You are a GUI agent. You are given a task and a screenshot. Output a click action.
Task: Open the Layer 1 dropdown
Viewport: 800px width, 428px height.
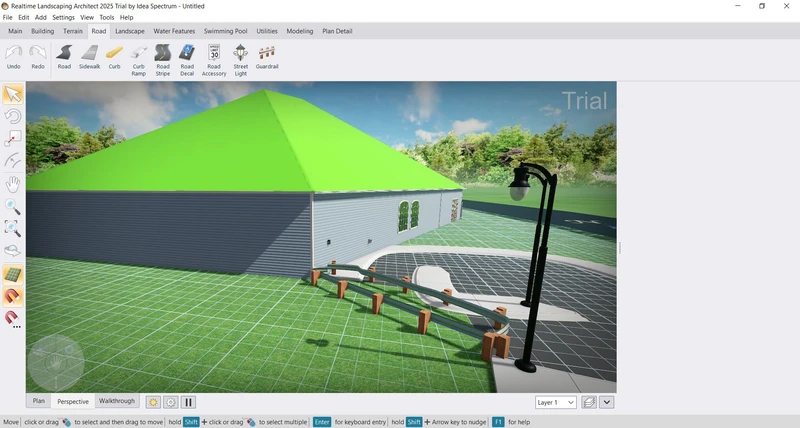pos(555,402)
